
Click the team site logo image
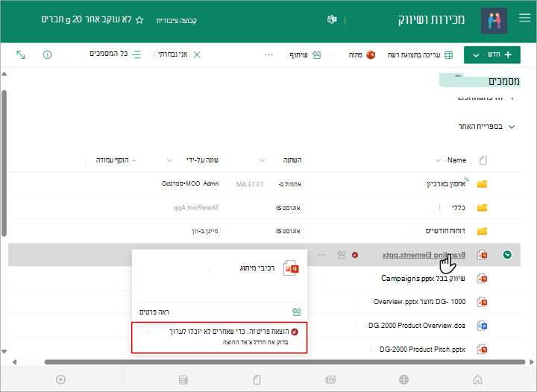(494, 21)
